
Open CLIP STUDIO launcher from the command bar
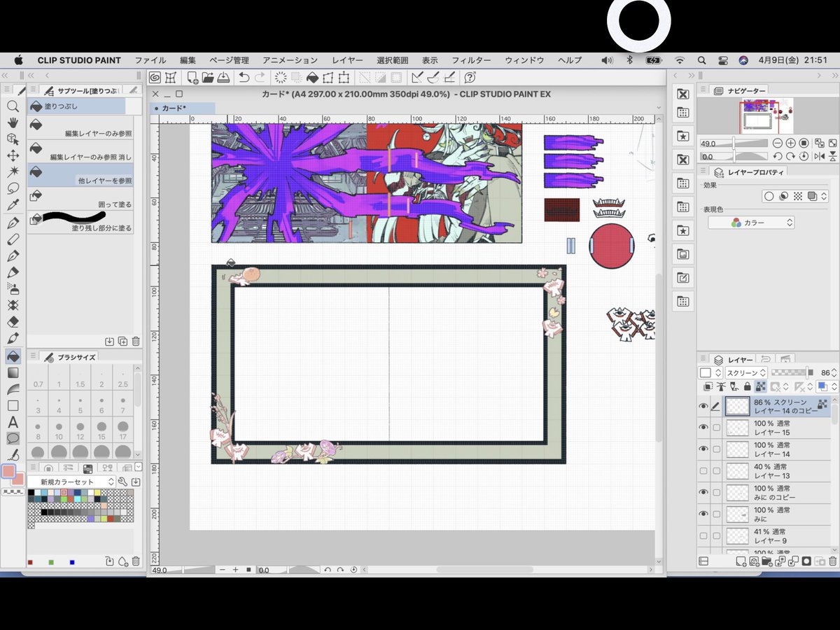click(155, 77)
